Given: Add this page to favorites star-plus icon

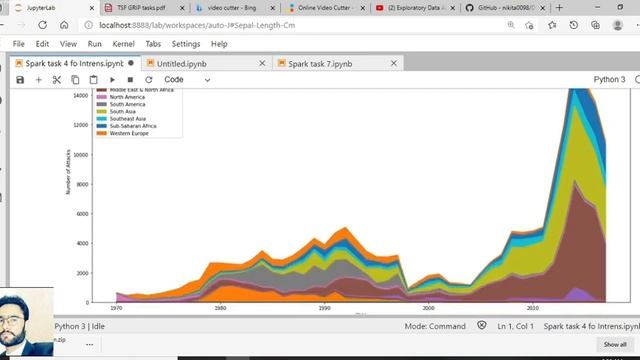Looking at the screenshot, I should pyautogui.click(x=529, y=25).
